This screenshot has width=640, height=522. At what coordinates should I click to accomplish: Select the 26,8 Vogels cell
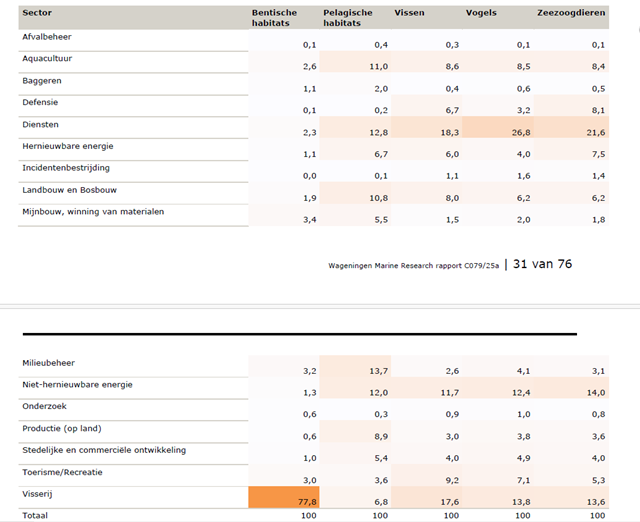(x=498, y=127)
